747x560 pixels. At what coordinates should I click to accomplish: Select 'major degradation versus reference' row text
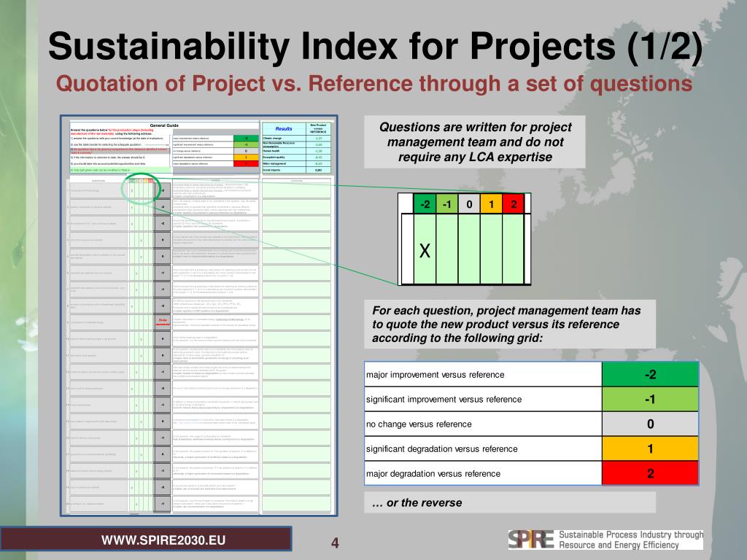[x=433, y=474]
